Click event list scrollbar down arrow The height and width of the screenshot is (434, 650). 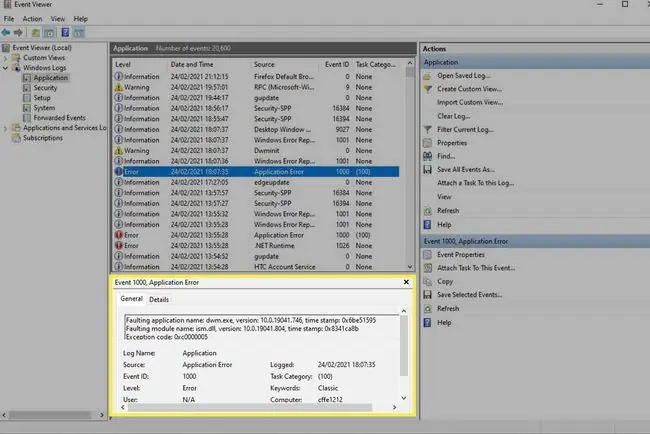pos(410,267)
